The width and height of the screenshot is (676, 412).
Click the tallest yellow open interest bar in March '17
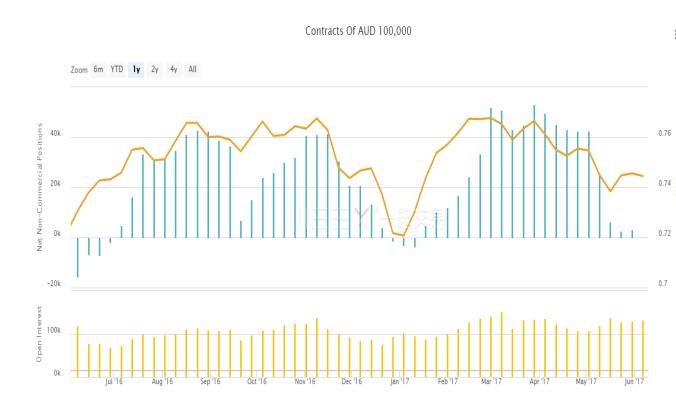click(x=502, y=342)
